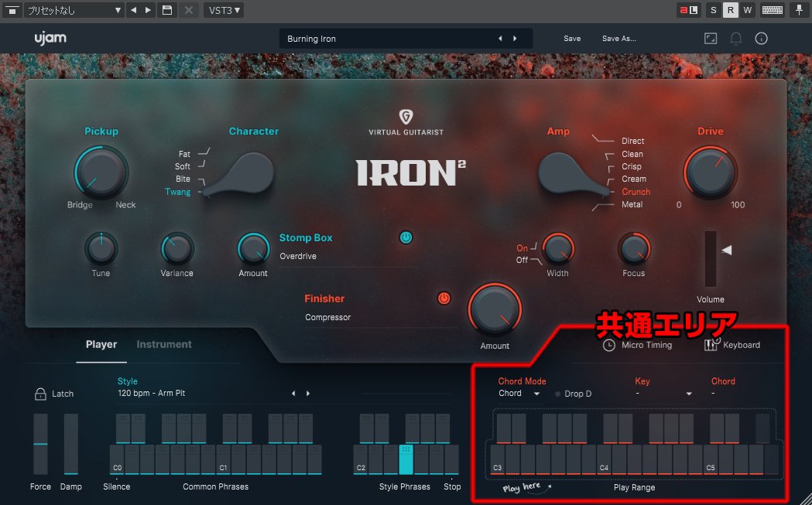The height and width of the screenshot is (505, 812).
Task: Toggle the Stomp Box power button
Action: tap(406, 237)
